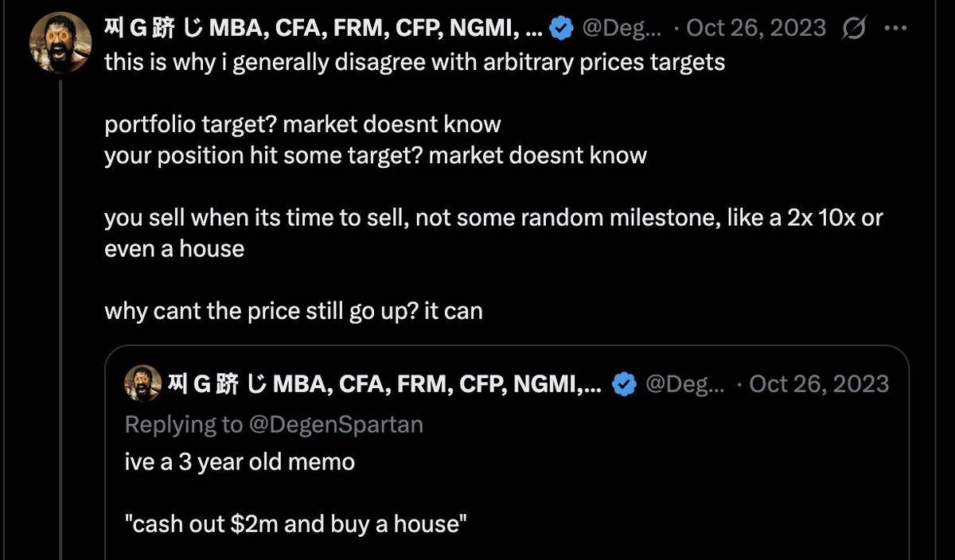Click the verified badge on the main tweet
Screen dimensions: 955x560
pos(563,29)
